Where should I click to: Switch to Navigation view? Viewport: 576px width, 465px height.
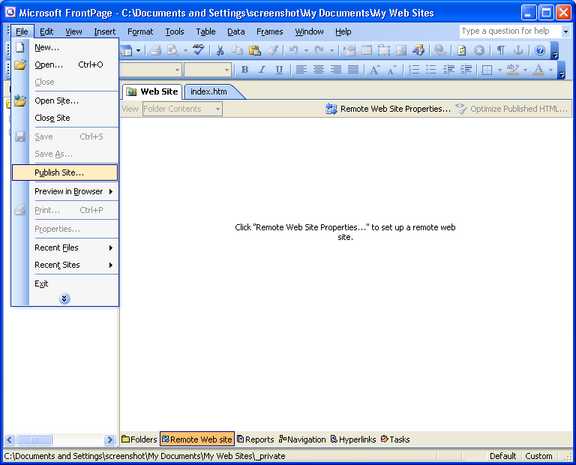302,439
